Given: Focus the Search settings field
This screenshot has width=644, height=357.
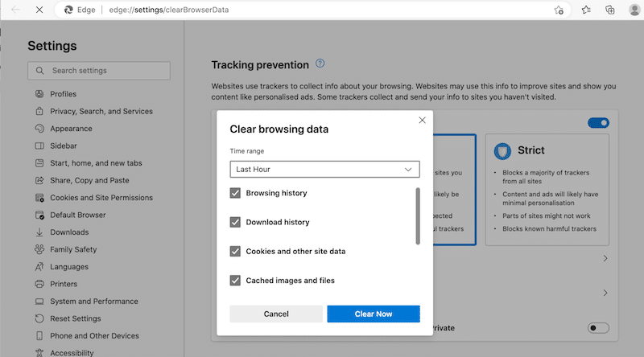Looking at the screenshot, I should (99, 71).
